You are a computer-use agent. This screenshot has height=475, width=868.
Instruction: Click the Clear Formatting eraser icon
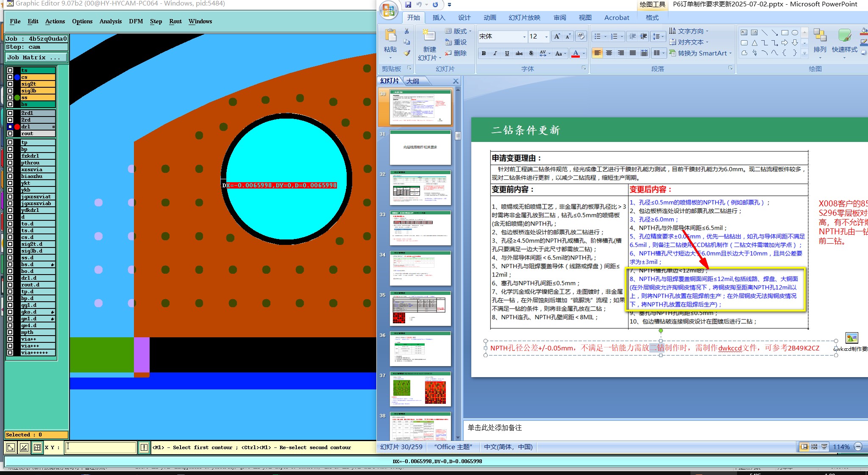pyautogui.click(x=581, y=36)
